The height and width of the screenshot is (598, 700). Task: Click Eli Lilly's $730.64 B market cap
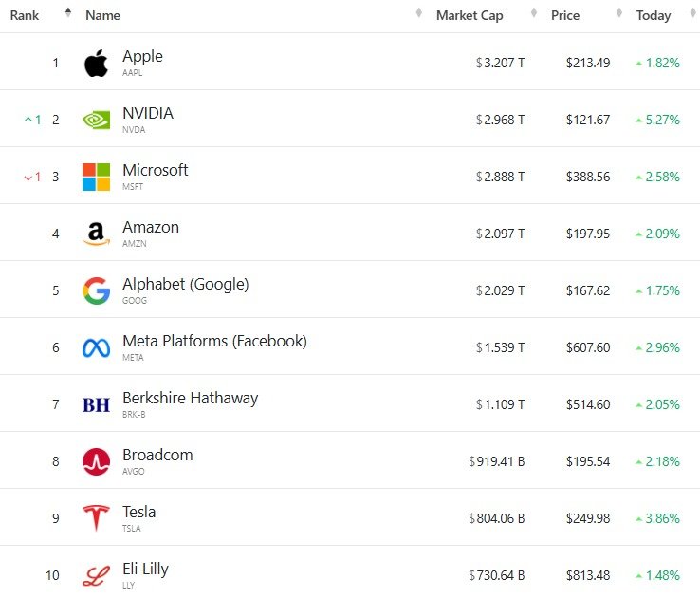pyautogui.click(x=496, y=576)
